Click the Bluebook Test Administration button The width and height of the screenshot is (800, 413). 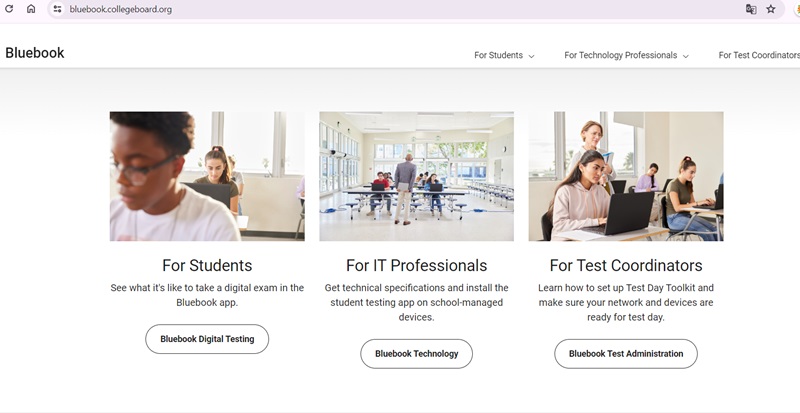point(626,353)
